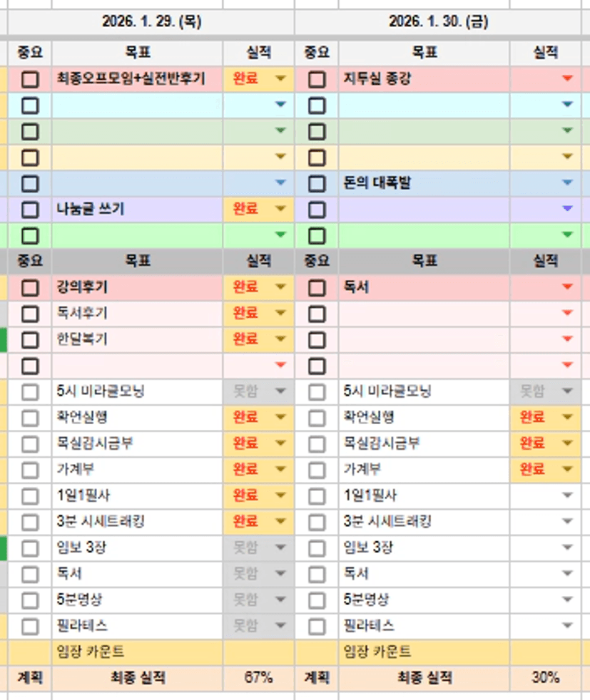Check 한달복기 row's checkbox
Screen dimensions: 590x700
click(30, 339)
